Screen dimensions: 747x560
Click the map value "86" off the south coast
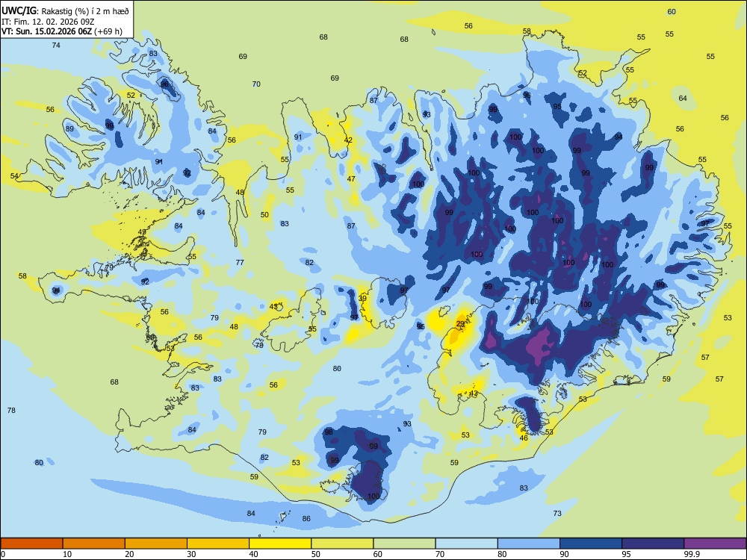point(306,519)
